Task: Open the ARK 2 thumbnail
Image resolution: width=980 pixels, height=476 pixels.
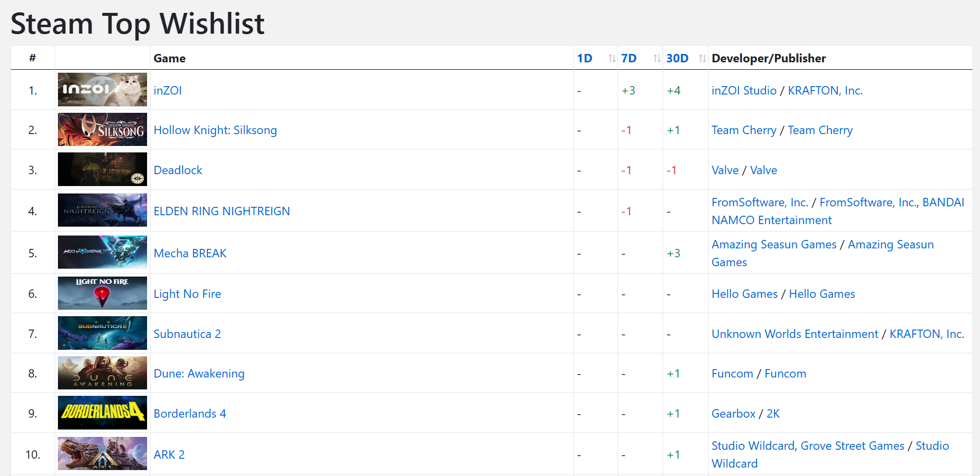Action: click(103, 454)
